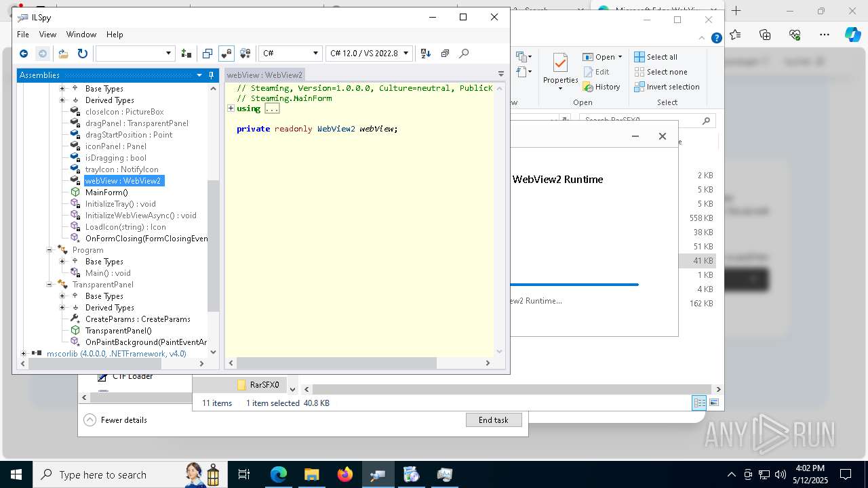This screenshot has width=868, height=488.
Task: Open Assemblies panel options arrow
Action: click(199, 75)
